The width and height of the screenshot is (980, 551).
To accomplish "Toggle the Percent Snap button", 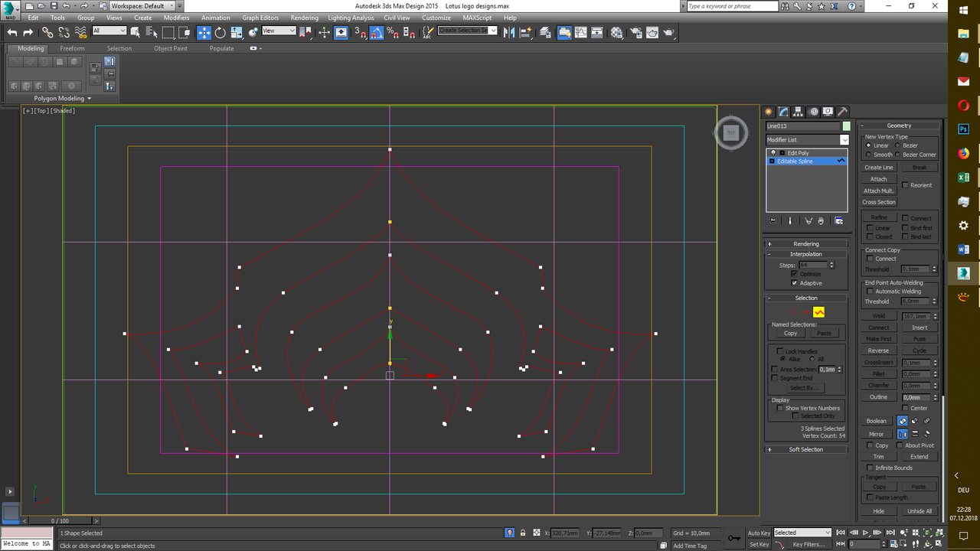I will click(392, 32).
